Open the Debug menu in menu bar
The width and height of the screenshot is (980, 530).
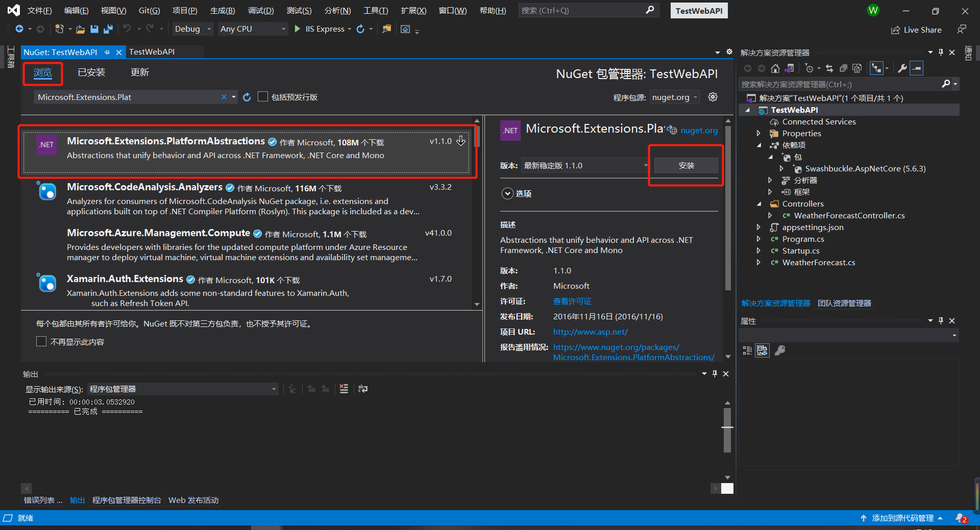pos(261,11)
